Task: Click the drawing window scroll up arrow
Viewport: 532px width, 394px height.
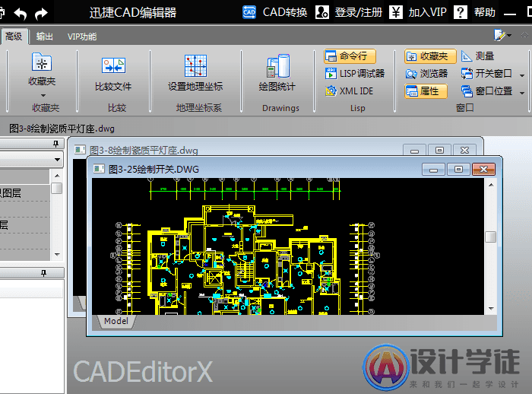Action: click(x=491, y=185)
